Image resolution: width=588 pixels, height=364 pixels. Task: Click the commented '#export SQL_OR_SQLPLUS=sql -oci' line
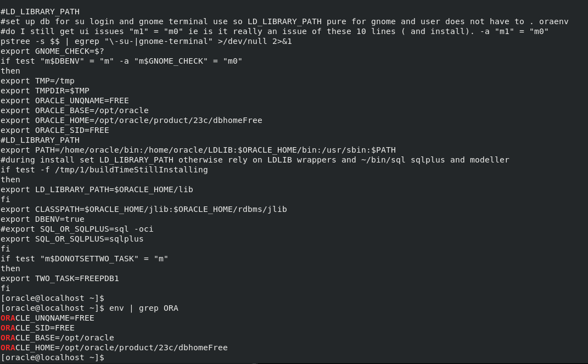[x=77, y=229]
